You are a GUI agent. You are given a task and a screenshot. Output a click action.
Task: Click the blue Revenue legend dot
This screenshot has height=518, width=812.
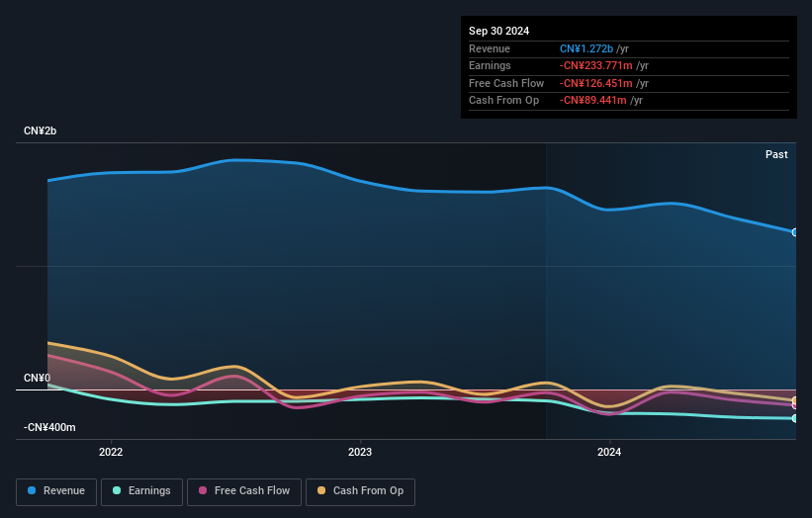pyautogui.click(x=32, y=490)
